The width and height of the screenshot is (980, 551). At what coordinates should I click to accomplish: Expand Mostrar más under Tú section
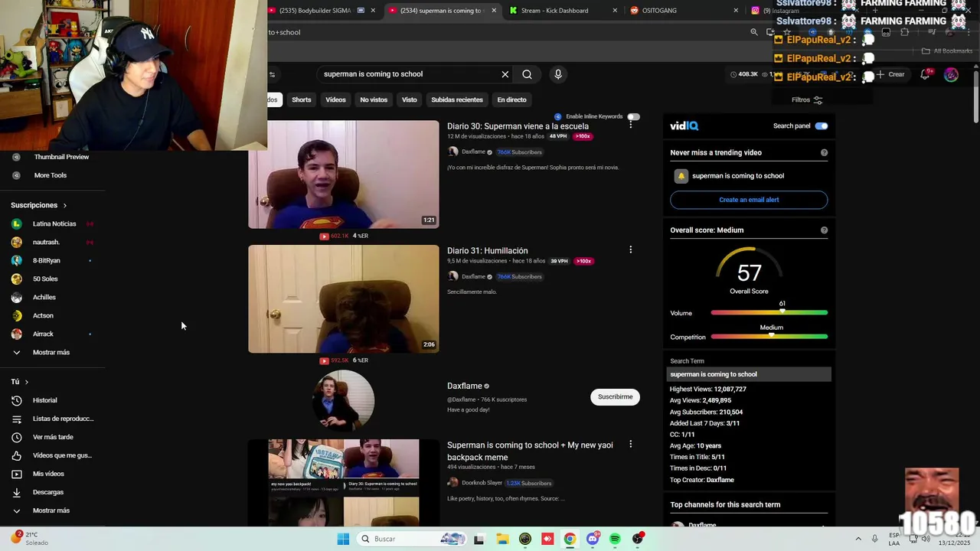point(51,510)
